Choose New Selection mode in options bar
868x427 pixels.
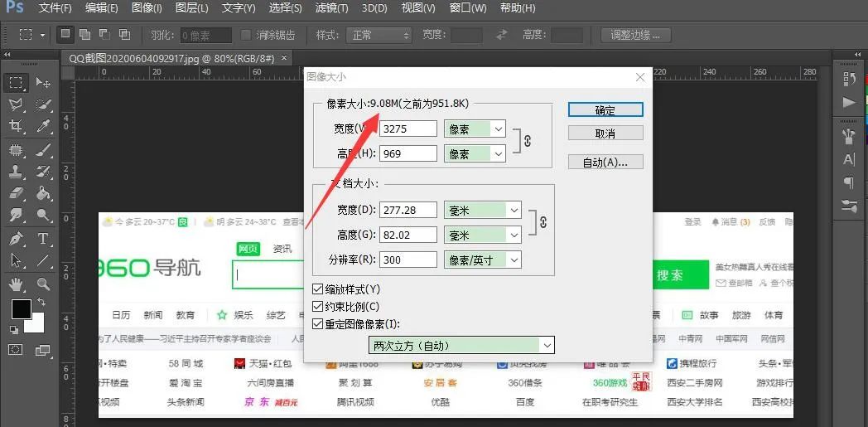(65, 34)
